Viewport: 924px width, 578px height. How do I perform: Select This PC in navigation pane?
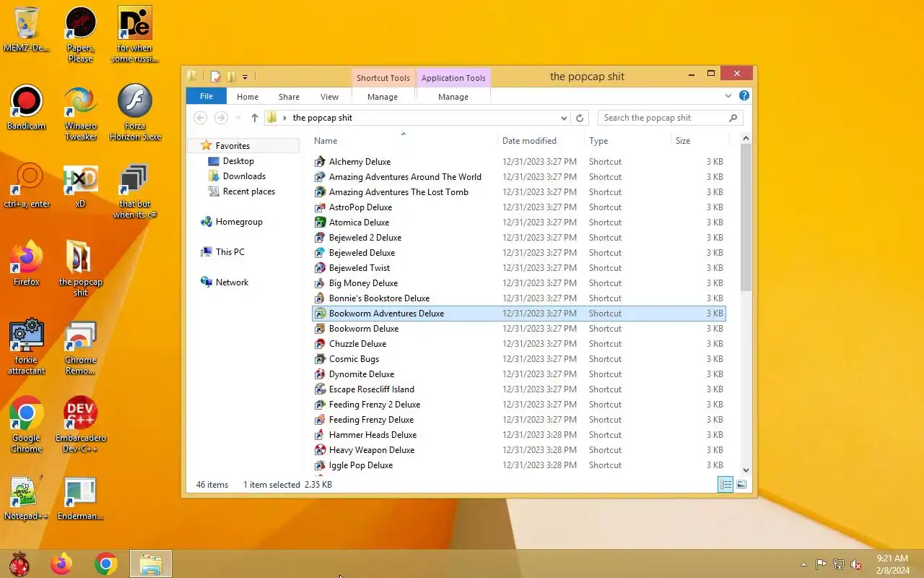[230, 252]
